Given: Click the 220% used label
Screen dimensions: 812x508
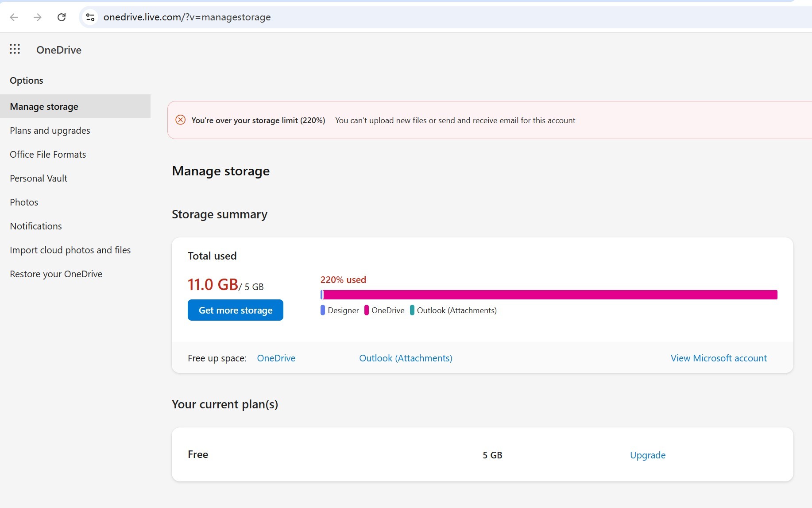Looking at the screenshot, I should coord(343,279).
